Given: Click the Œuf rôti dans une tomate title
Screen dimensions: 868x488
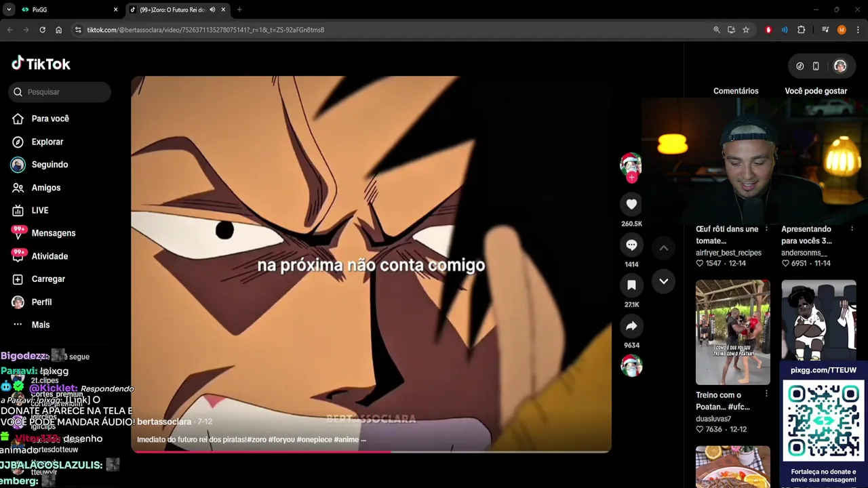Looking at the screenshot, I should click(x=727, y=235).
